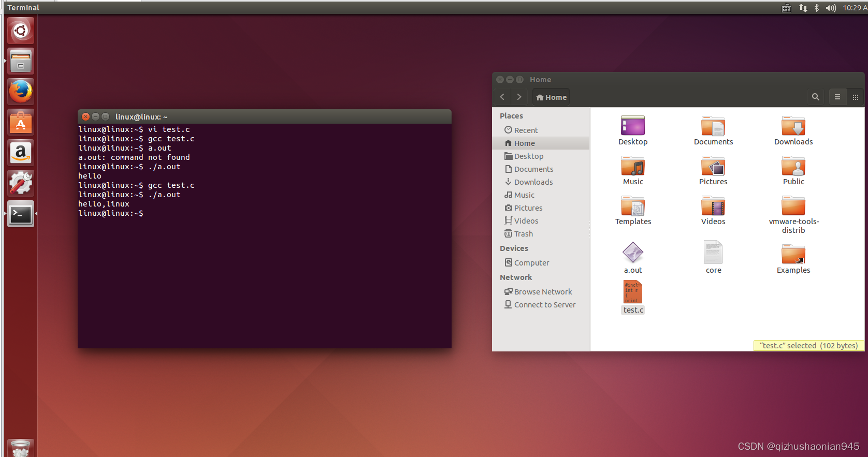Viewport: 868px width, 457px height.
Task: Select the Desktop folder icon in file pane
Action: (633, 126)
